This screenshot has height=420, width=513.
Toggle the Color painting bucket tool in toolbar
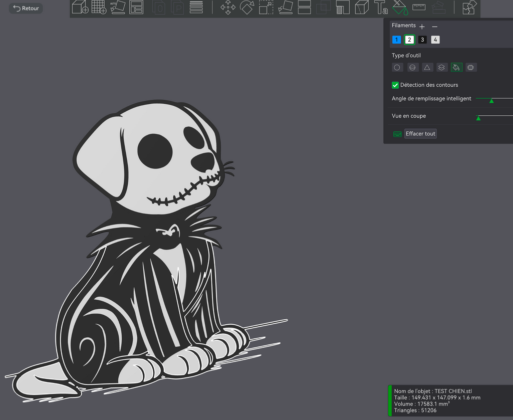(400, 8)
